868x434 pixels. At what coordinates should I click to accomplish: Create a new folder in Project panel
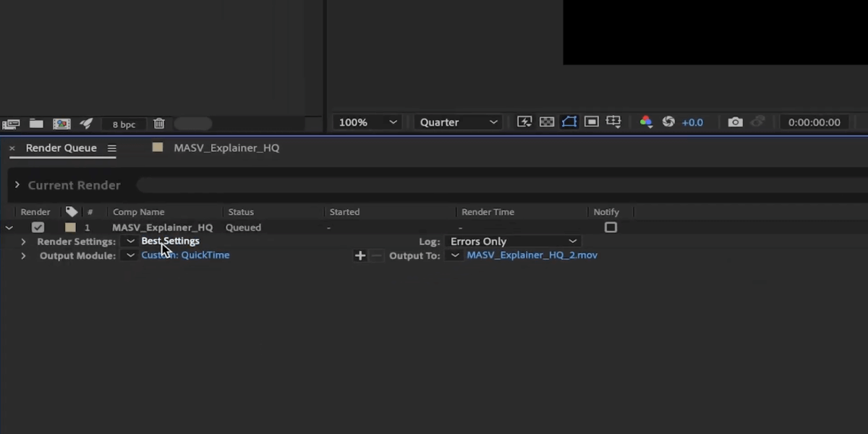click(36, 124)
